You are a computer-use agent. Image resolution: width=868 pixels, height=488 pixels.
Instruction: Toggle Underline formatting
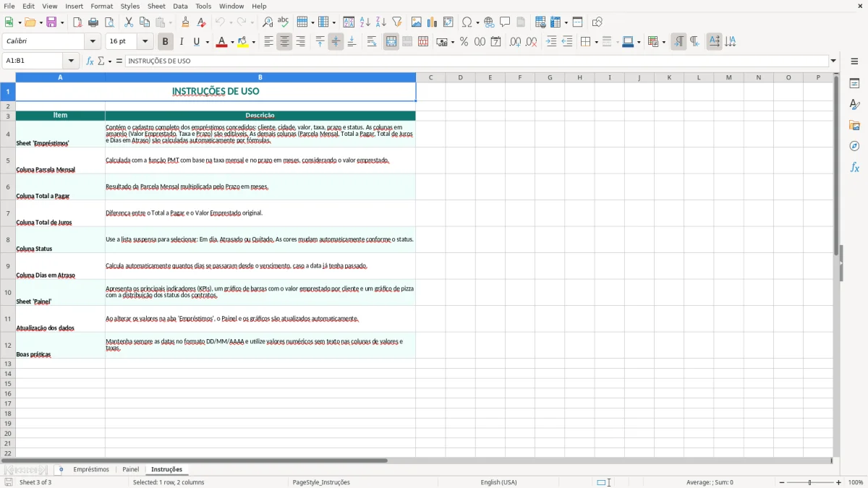pos(196,42)
